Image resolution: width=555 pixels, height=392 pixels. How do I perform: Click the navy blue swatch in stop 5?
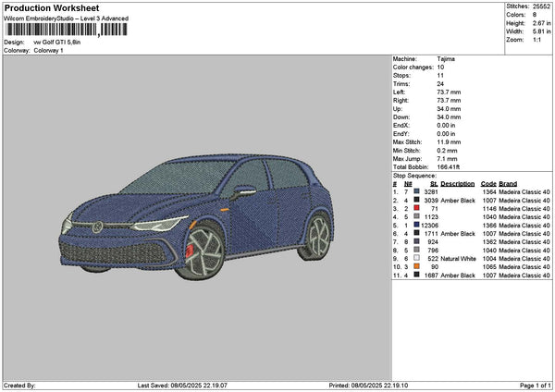pyautogui.click(x=416, y=225)
